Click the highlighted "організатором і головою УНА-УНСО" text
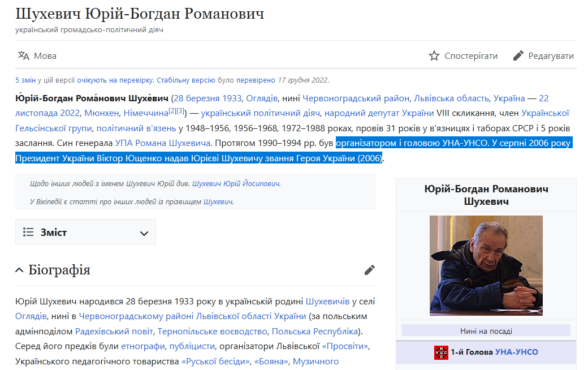Image resolution: width=588 pixels, height=370 pixels. click(412, 143)
